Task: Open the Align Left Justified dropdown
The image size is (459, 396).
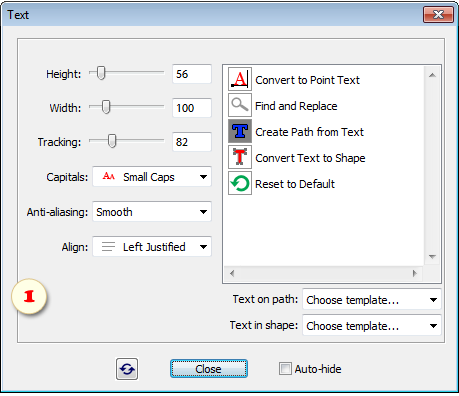Action: tap(152, 247)
